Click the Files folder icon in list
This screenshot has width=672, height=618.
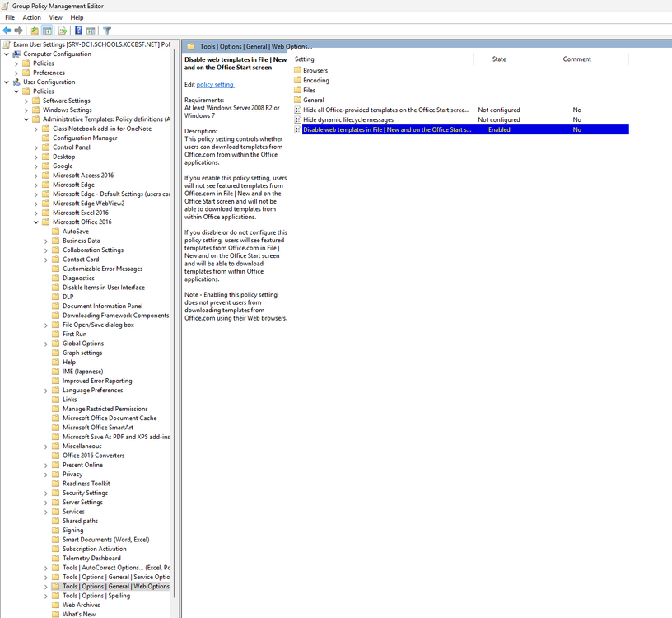pyautogui.click(x=298, y=90)
